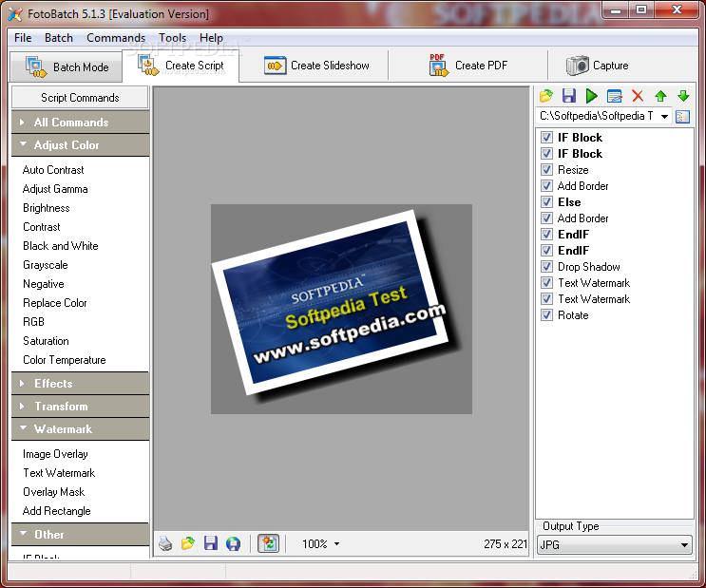Collapse the Other section
This screenshot has height=588, width=706.
(x=80, y=535)
